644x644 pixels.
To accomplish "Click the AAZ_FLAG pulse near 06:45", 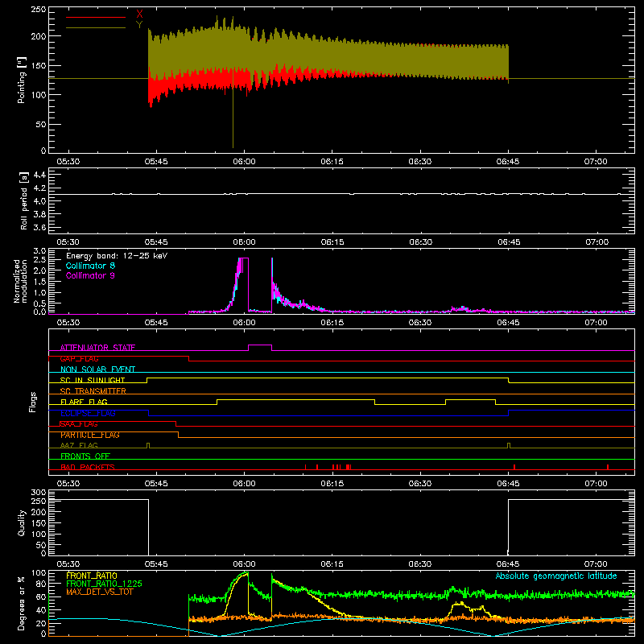I will 509,445.
